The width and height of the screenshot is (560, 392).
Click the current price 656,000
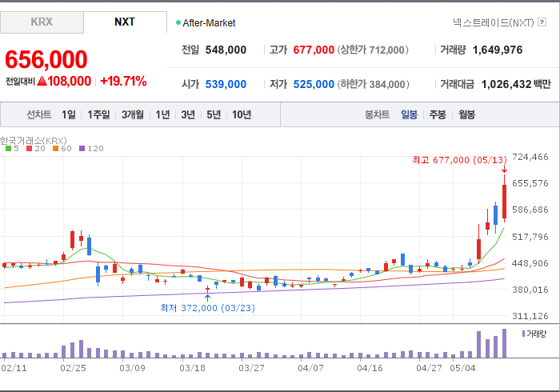[46, 59]
